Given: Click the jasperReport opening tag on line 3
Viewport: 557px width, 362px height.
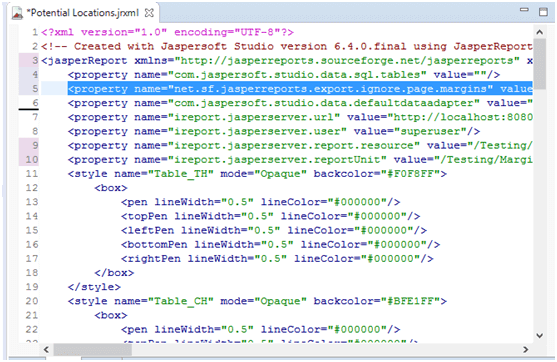Looking at the screenshot, I should (287, 61).
